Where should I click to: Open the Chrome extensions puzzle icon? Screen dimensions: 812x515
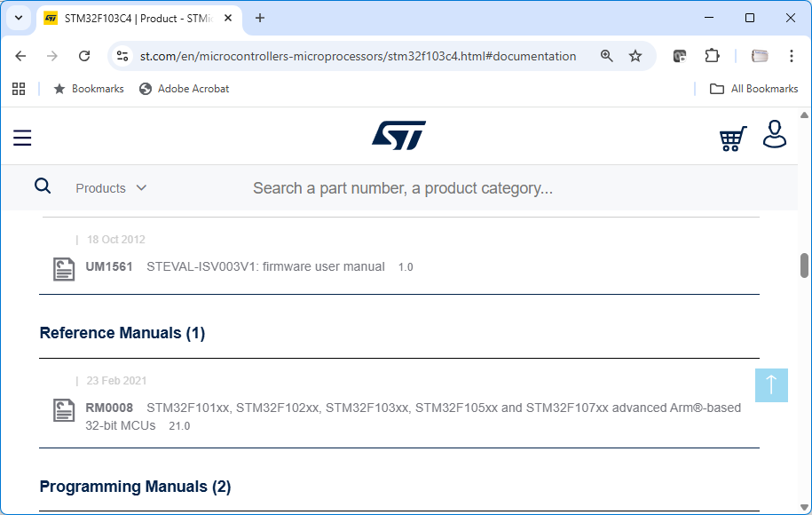coord(712,56)
